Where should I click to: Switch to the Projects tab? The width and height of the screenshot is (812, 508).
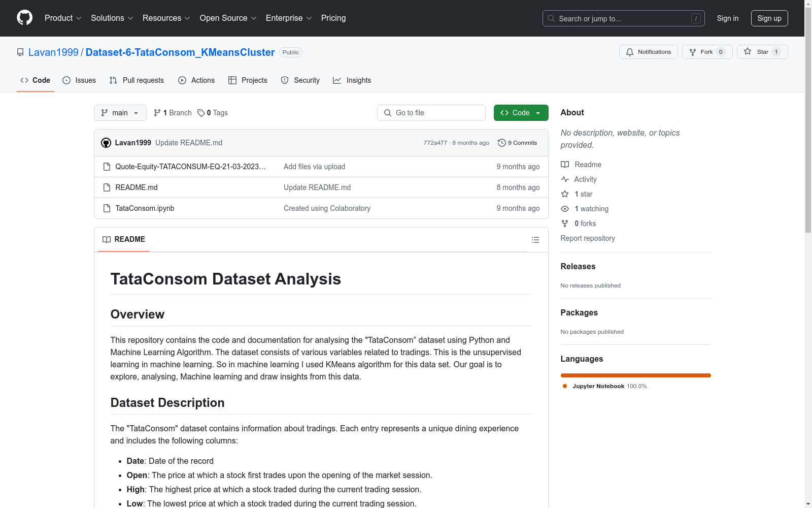[x=248, y=80]
